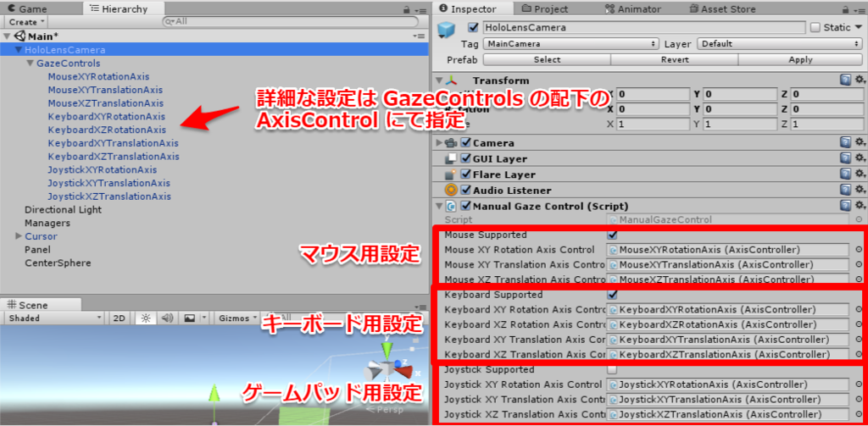The width and height of the screenshot is (868, 426).
Task: Open Flare Layer gear menu
Action: click(x=860, y=174)
